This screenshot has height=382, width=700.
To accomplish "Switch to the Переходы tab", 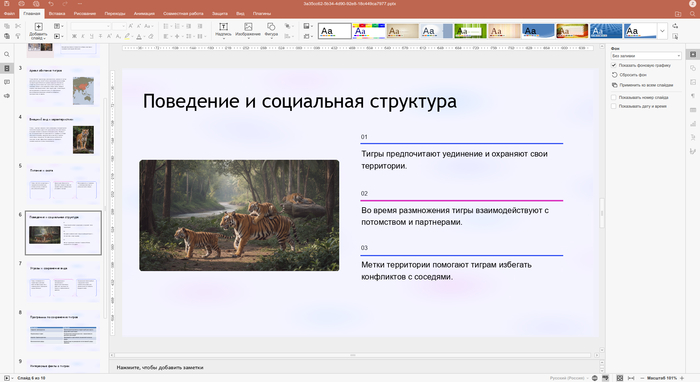I will pyautogui.click(x=115, y=13).
